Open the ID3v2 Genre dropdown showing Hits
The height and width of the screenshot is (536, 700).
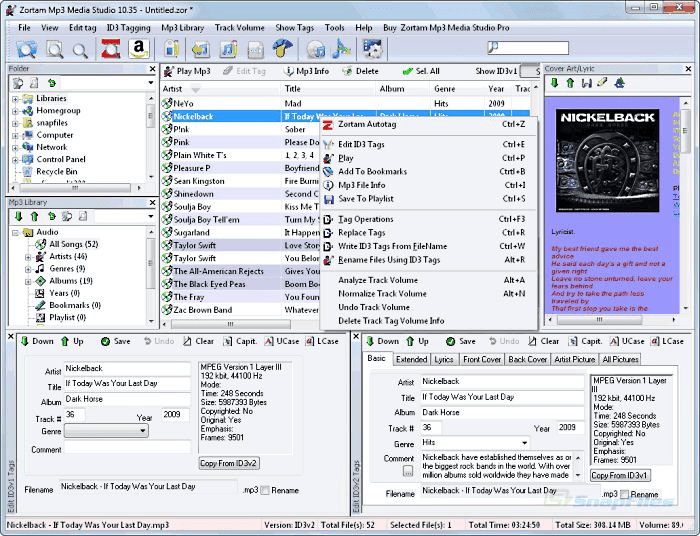(x=525, y=443)
